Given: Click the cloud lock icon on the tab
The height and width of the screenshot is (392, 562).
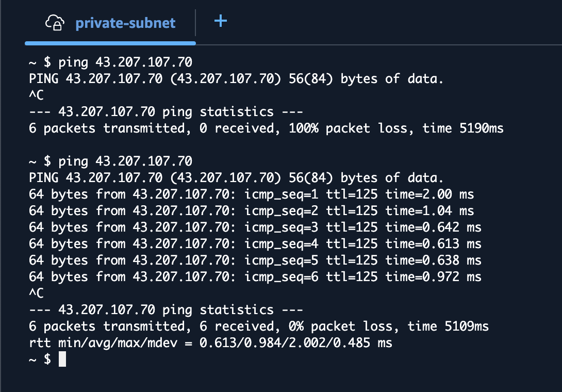Looking at the screenshot, I should 55,23.
